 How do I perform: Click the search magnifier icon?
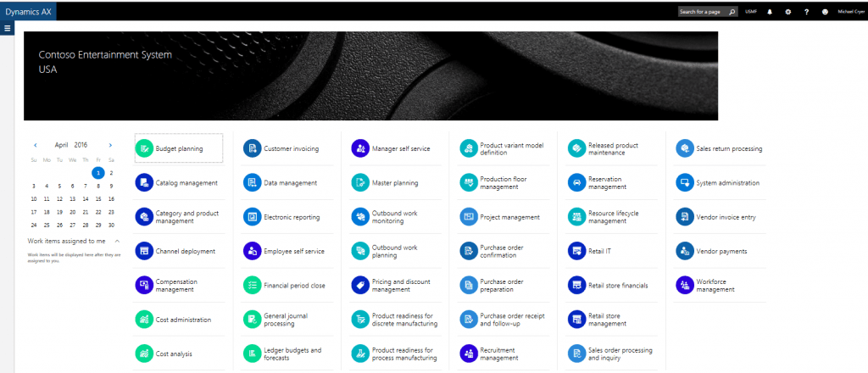tap(732, 12)
